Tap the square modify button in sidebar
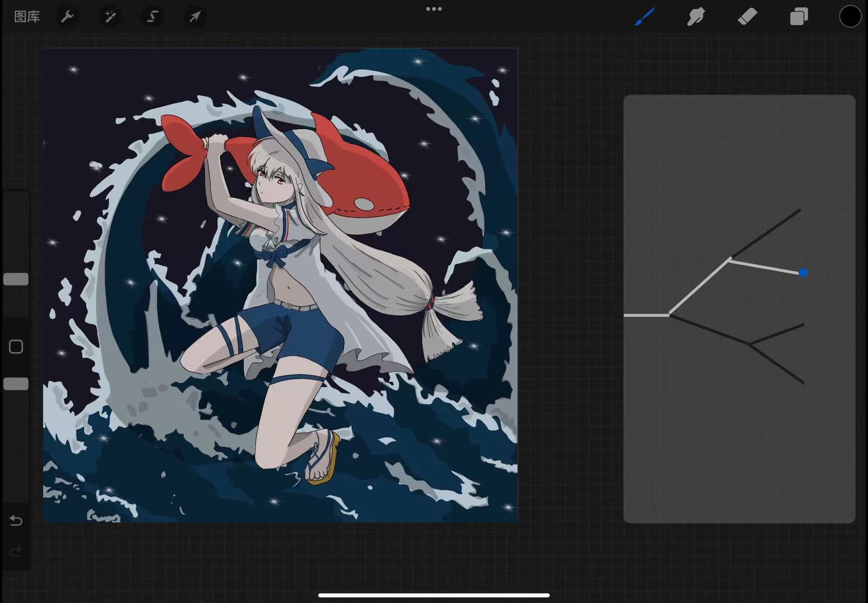This screenshot has width=868, height=603. click(x=16, y=347)
